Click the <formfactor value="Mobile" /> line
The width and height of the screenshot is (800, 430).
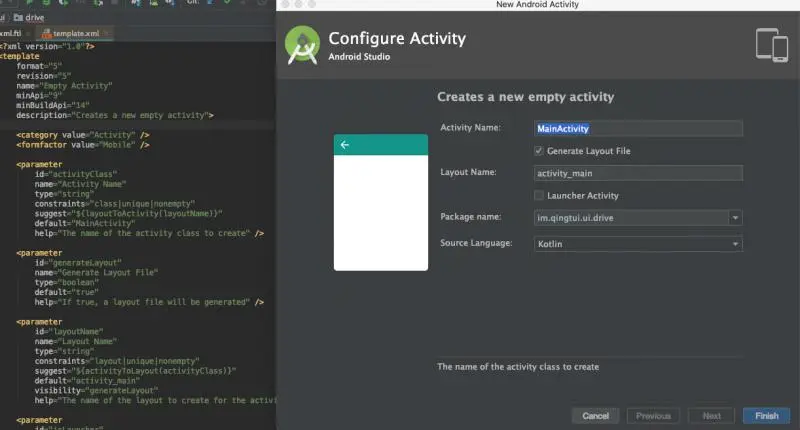tap(83, 145)
